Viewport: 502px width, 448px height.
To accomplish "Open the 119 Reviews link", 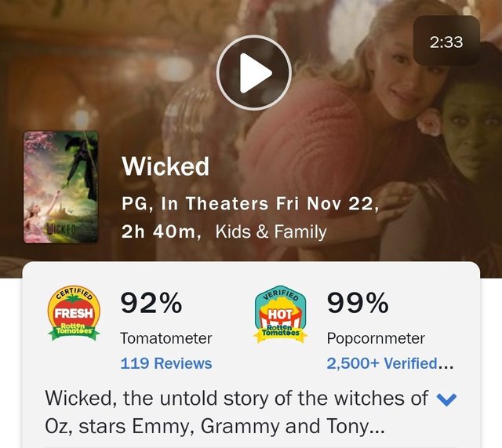I will (166, 363).
